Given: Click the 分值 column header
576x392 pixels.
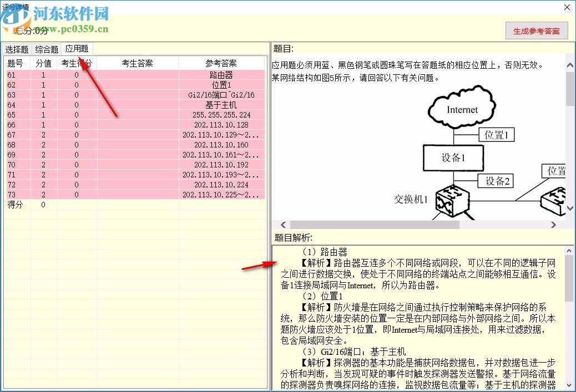Looking at the screenshot, I should coord(44,63).
